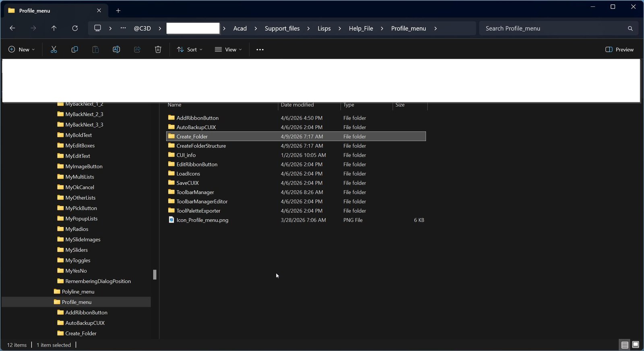Open a new tab with plus button
Image resolution: width=644 pixels, height=351 pixels.
coord(118,11)
